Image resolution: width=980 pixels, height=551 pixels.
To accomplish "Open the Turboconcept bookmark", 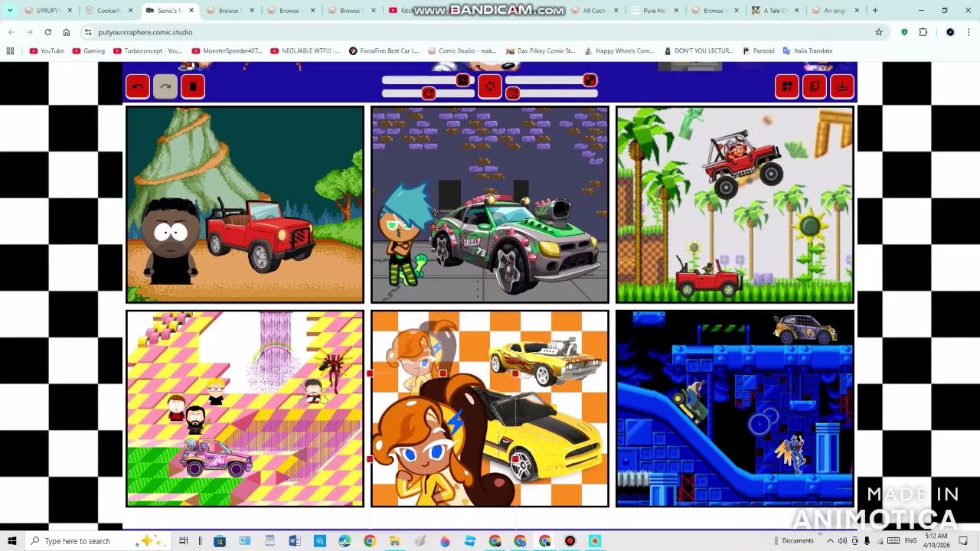I will point(148,51).
